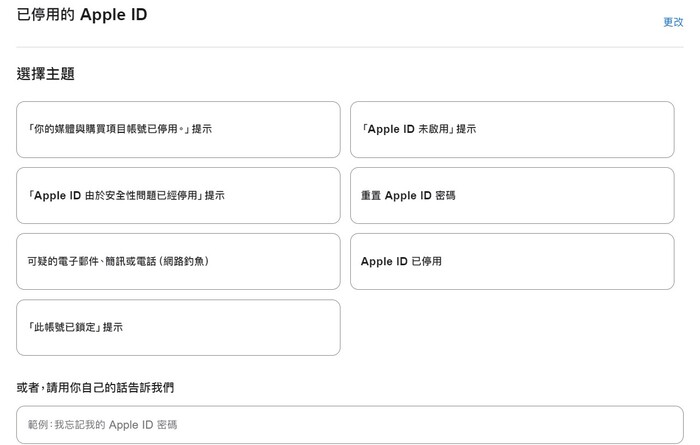This screenshot has width=700, height=445.
Task: Focus the 範例:我忘記我的 Apple ID 密碼 text field
Action: point(350,424)
